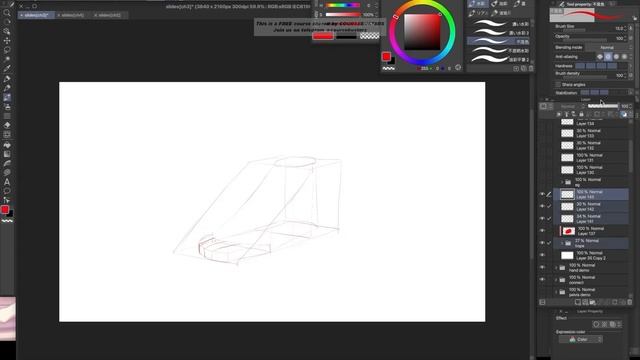640x360 pixels.
Task: Click delete sub tool trash icon
Action: tap(531, 69)
